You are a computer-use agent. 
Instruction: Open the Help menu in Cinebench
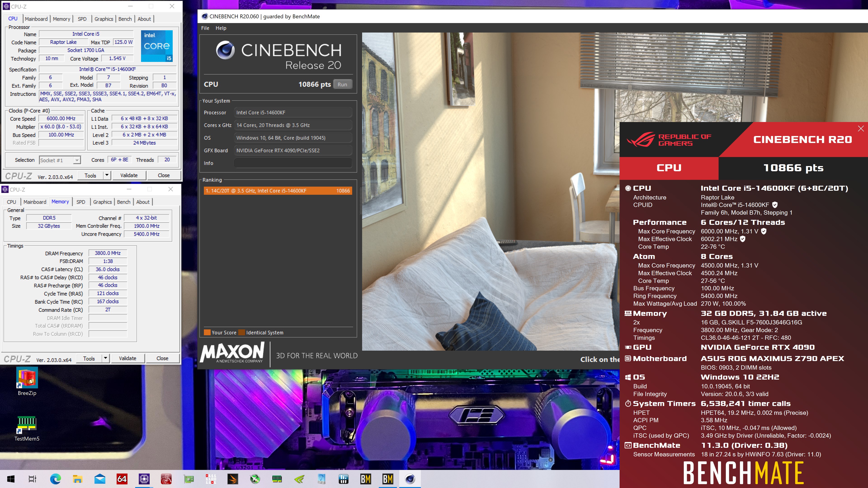pos(221,28)
